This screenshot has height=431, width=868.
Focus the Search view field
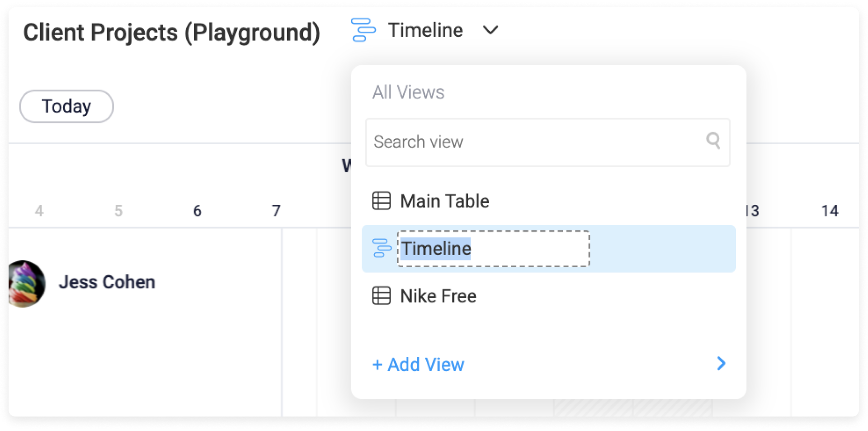tap(547, 142)
